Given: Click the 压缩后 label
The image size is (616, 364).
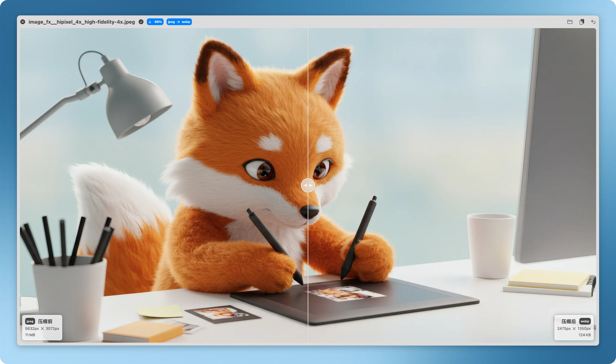Looking at the screenshot, I should [x=568, y=321].
